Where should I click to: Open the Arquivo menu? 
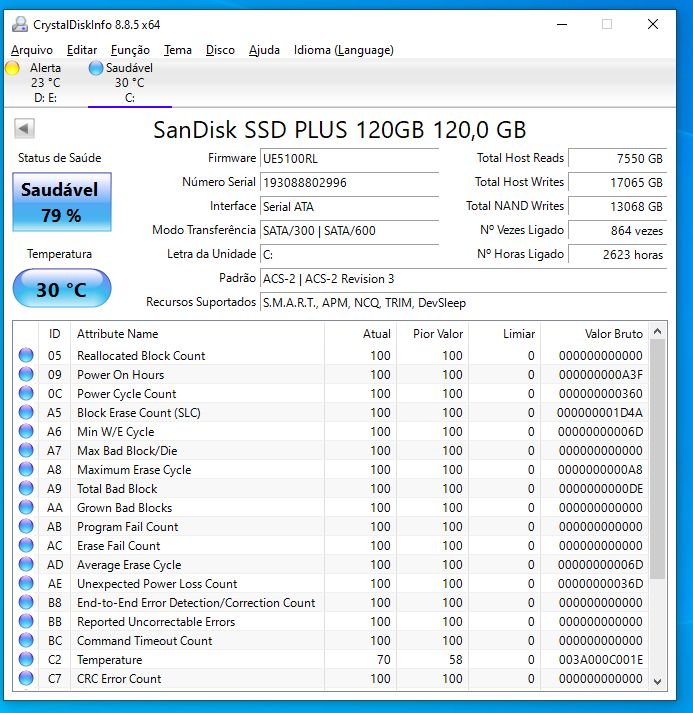click(x=32, y=50)
